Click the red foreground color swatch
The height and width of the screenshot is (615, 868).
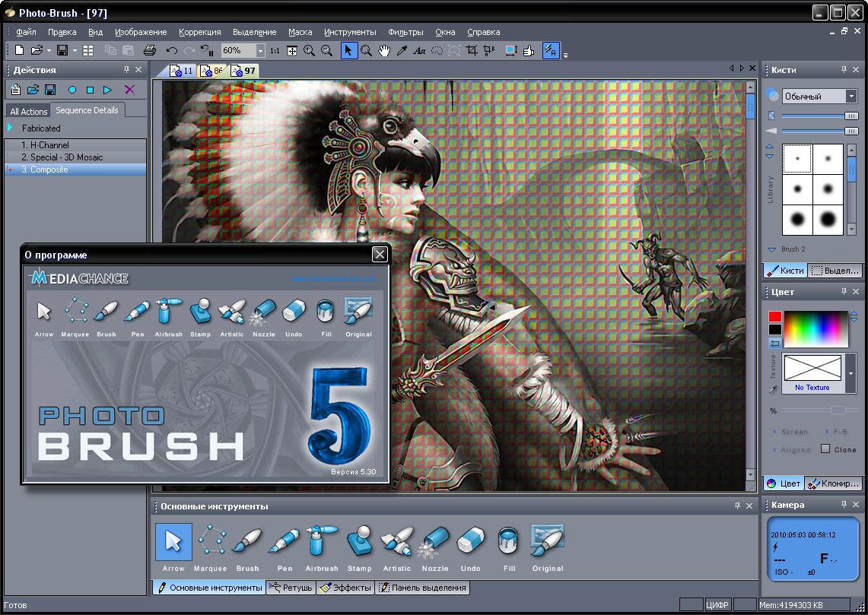coord(775,317)
